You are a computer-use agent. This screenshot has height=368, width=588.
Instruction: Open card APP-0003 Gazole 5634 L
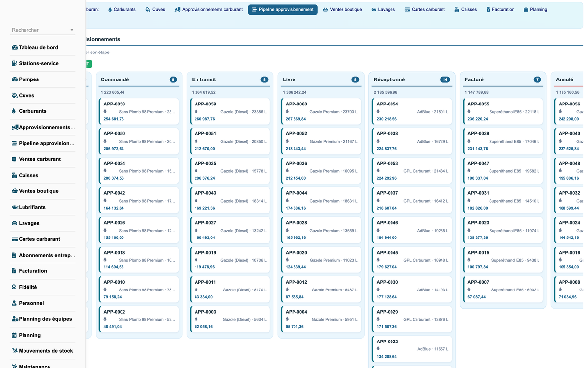(x=230, y=319)
